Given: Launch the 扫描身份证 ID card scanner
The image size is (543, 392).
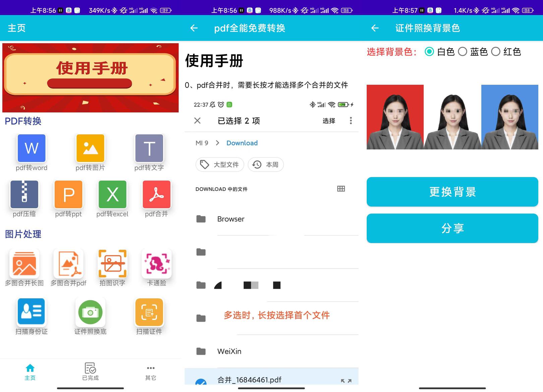Looking at the screenshot, I should (31, 312).
